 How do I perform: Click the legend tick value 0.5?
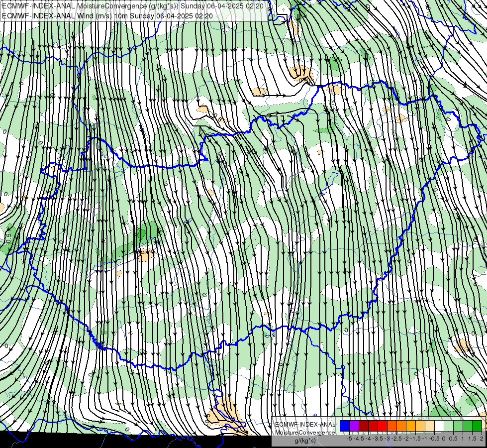click(x=453, y=439)
